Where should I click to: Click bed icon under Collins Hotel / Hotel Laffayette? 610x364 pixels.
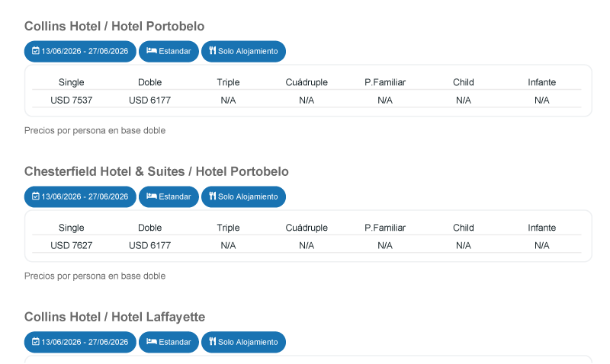tap(152, 342)
